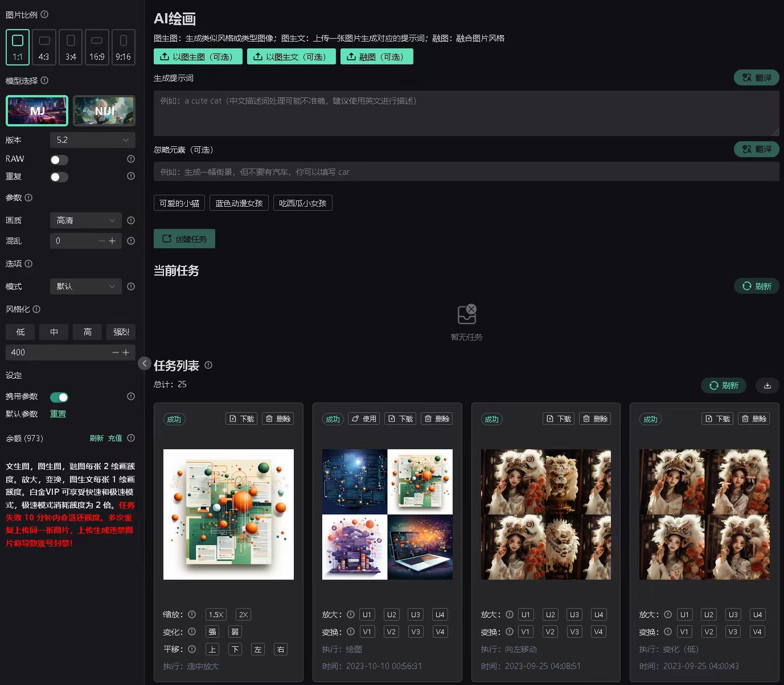Screen dimensions: 784x685
Task: Click the info icon next to 余额 充值
Action: 131,438
